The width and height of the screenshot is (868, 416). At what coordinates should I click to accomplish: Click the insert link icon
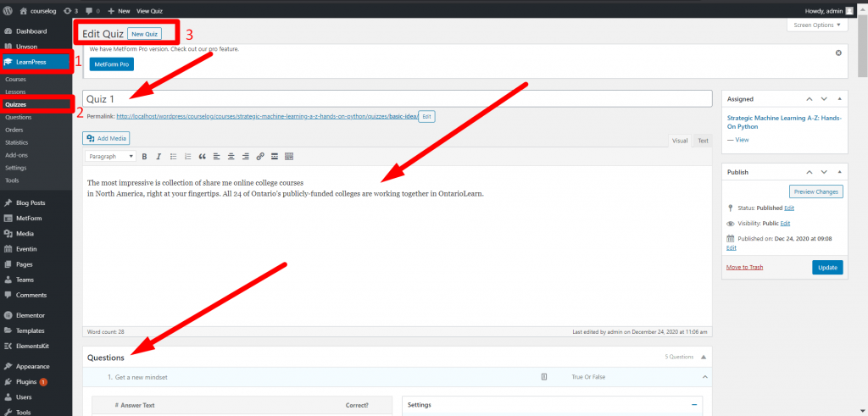click(x=259, y=157)
